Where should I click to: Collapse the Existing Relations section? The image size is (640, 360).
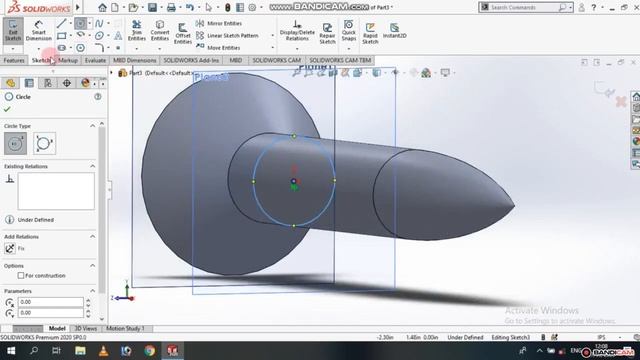(92, 166)
